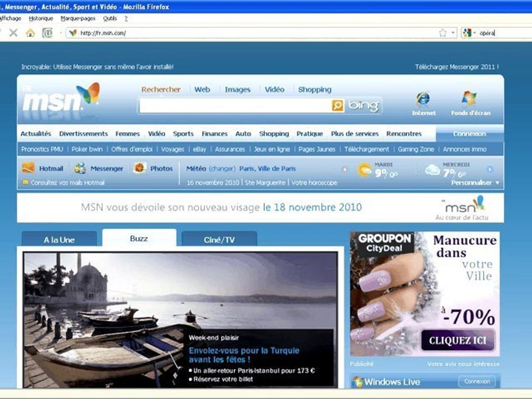Open Gaming Zone link

tap(416, 149)
